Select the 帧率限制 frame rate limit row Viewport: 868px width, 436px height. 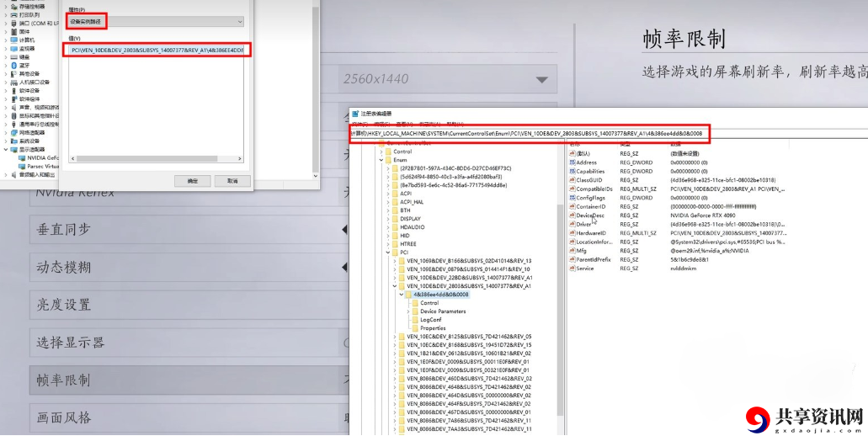(x=189, y=380)
